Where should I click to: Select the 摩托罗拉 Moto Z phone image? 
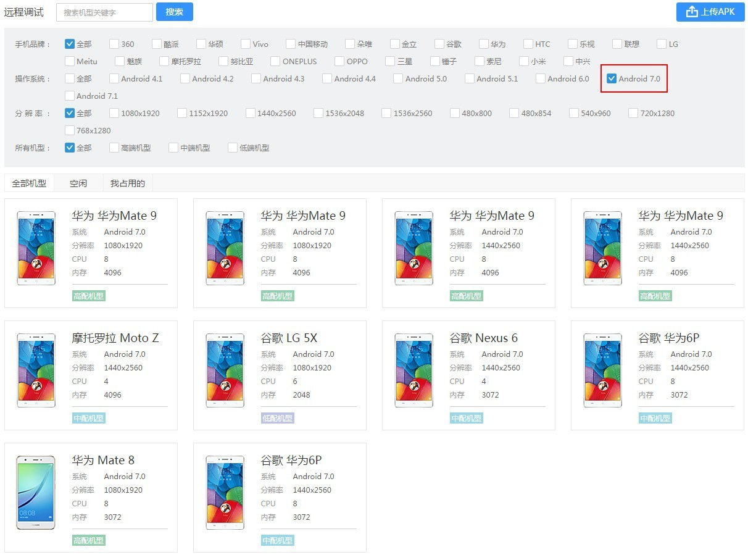coord(36,370)
